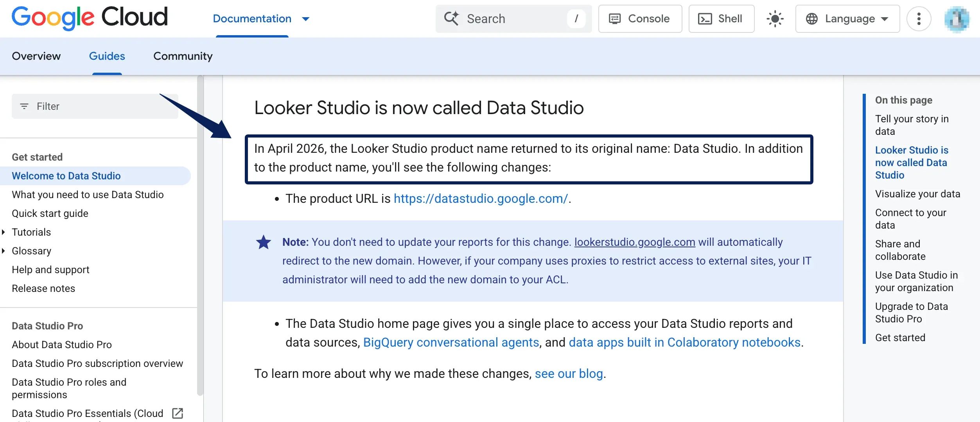Click the Documentation menu item
The width and height of the screenshot is (980, 422).
[x=252, y=19]
